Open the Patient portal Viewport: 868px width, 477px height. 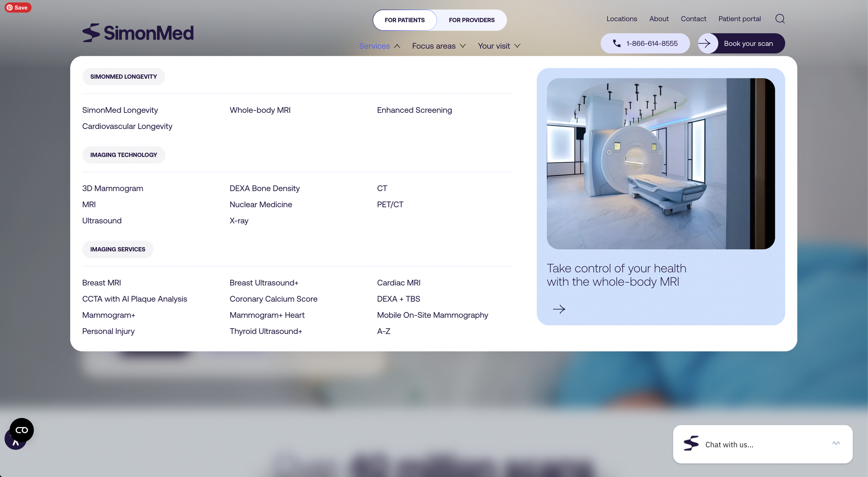click(x=739, y=19)
